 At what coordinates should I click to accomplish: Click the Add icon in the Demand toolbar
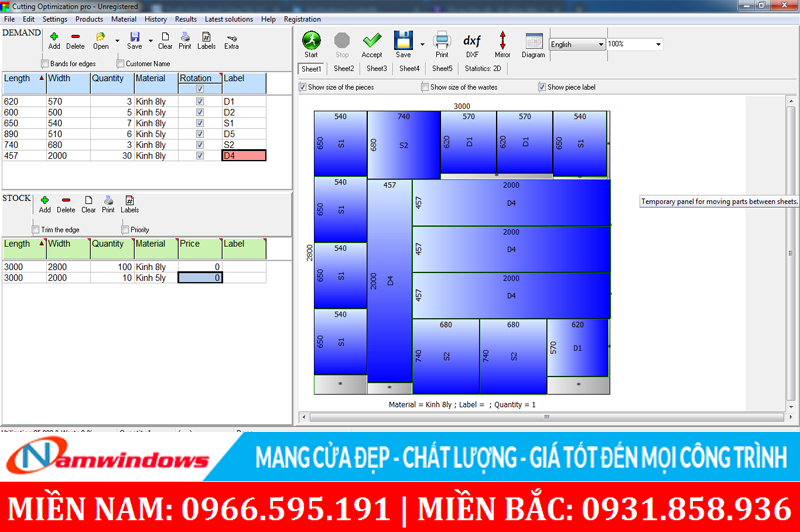click(x=54, y=37)
